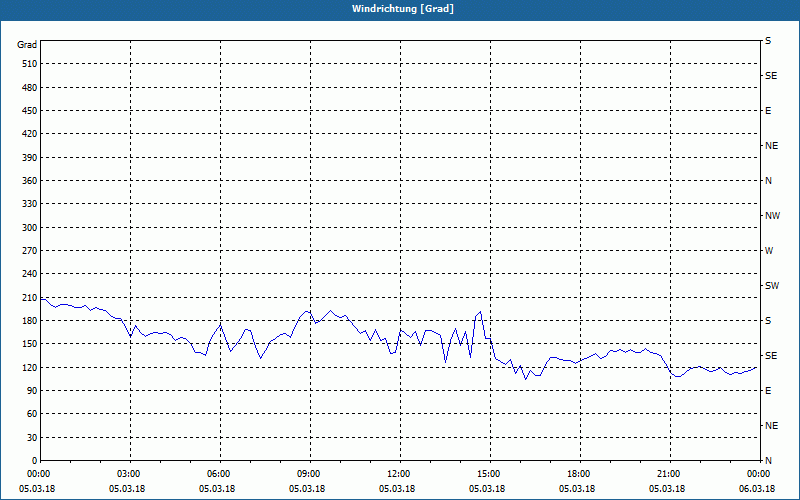Select the 90 y-axis value
This screenshot has width=800, height=500.
point(32,391)
